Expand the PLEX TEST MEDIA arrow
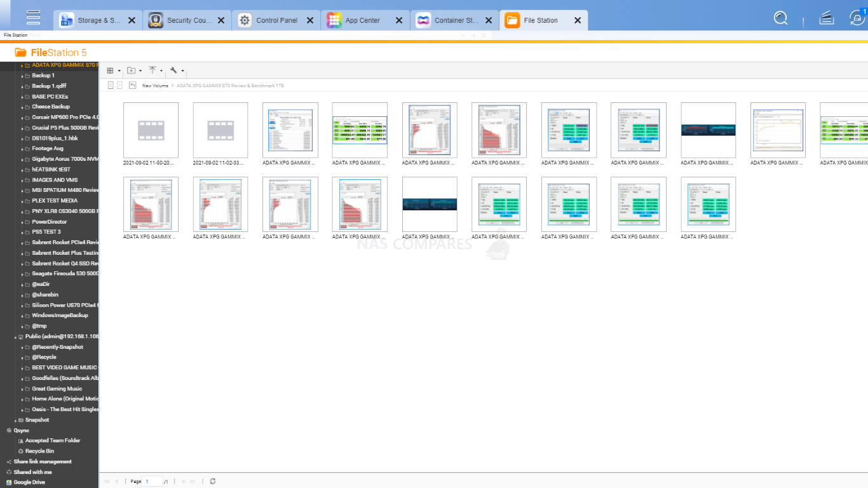Image resolution: width=868 pixels, height=488 pixels. point(22,201)
